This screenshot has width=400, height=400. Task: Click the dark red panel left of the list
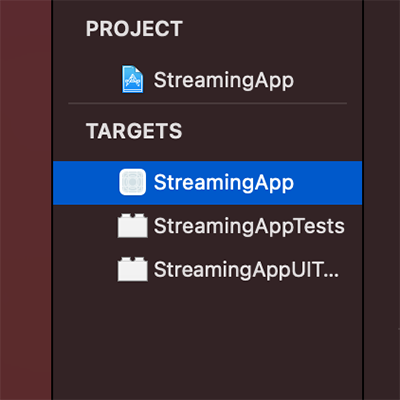click(x=25, y=200)
